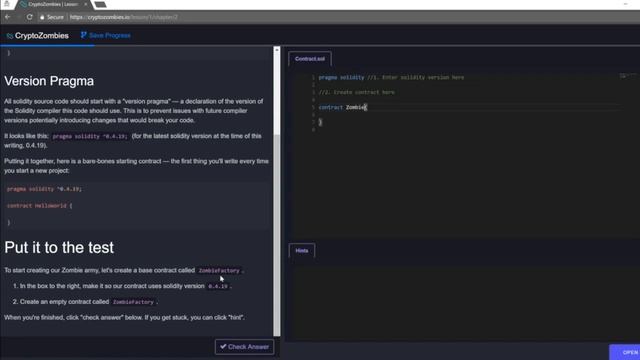This screenshot has width=640, height=360.
Task: Click the address bar URL
Action: point(124,17)
